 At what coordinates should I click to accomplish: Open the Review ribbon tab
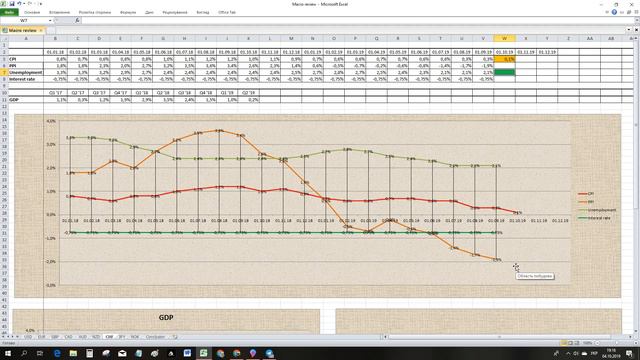(x=175, y=12)
